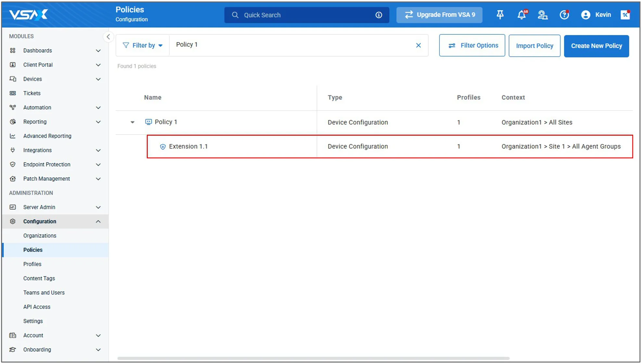Screen dimensions: 643x364
Task: Collapse the sidebar with arrow button
Action: click(x=108, y=37)
